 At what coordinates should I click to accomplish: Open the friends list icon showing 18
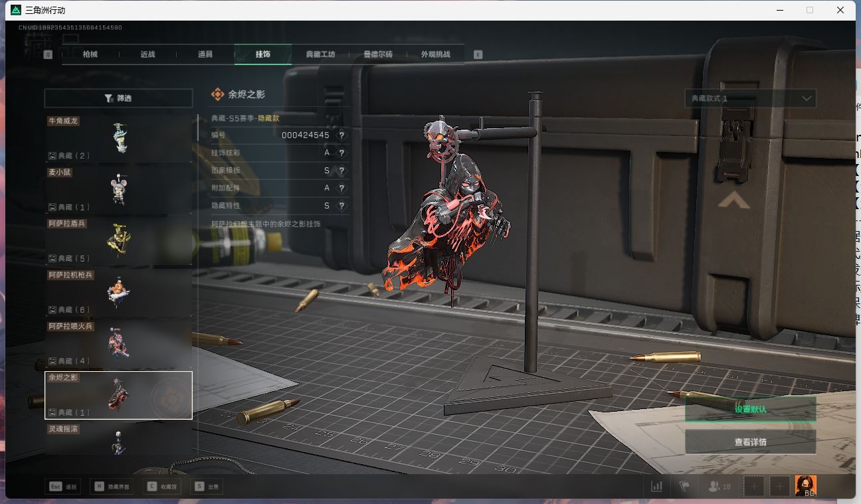[x=719, y=487]
